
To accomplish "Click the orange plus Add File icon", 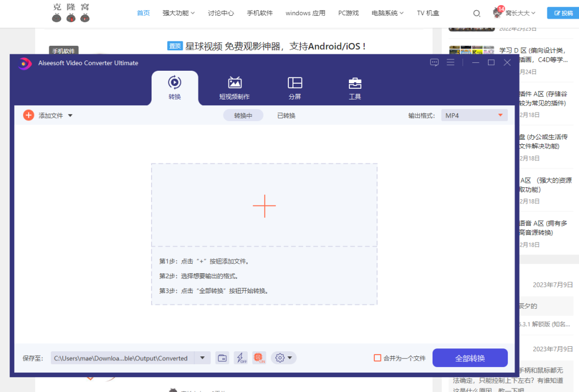I will pos(28,115).
